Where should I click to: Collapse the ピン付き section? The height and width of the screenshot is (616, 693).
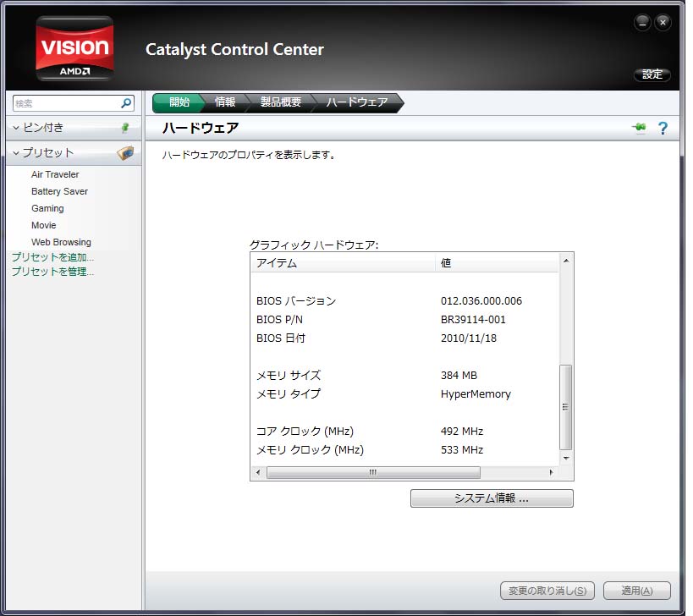(16, 128)
